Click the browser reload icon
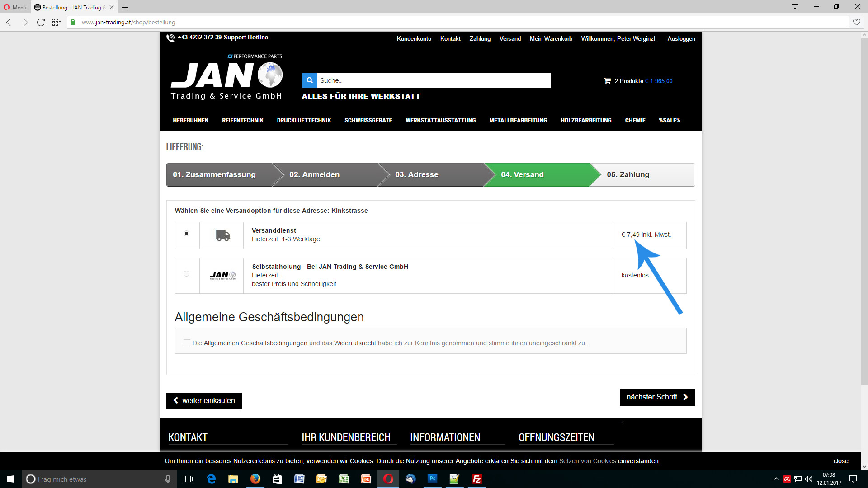 coord(41,22)
